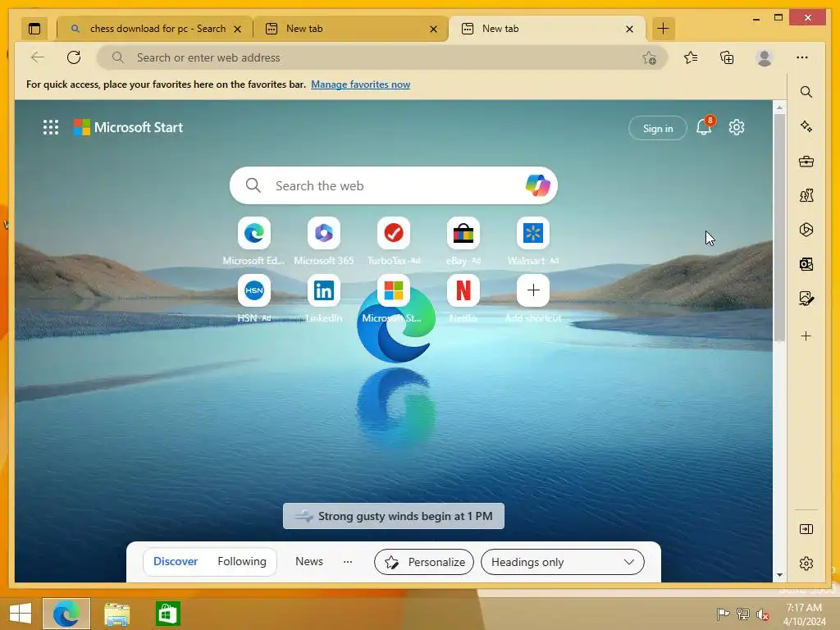The image size is (840, 630).
Task: Expand the Headings only dropdown
Action: 563,562
